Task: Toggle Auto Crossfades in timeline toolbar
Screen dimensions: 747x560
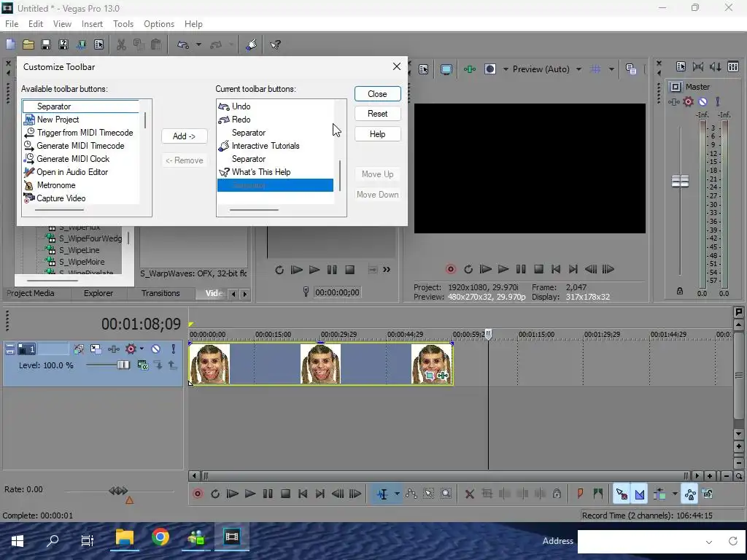Action: 639,494
